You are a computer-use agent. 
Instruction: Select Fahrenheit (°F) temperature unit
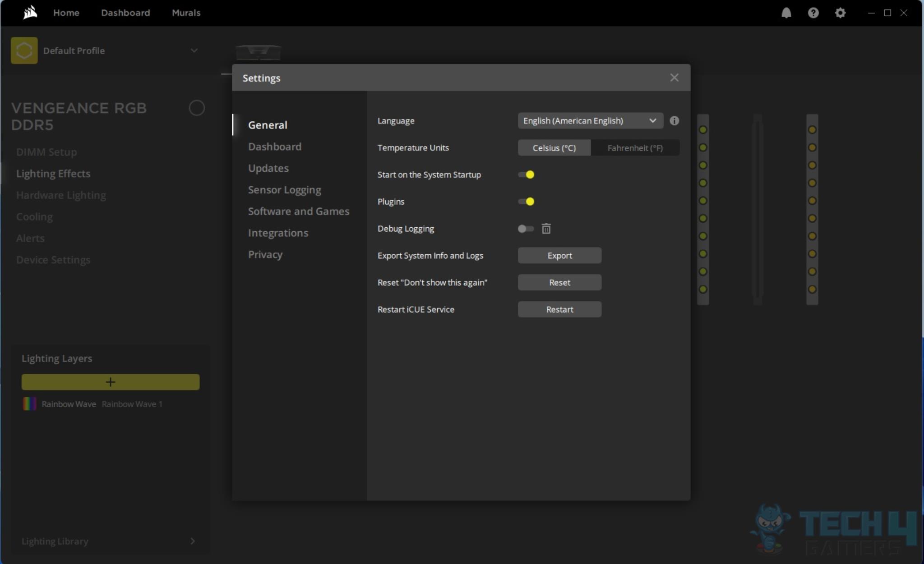click(635, 148)
